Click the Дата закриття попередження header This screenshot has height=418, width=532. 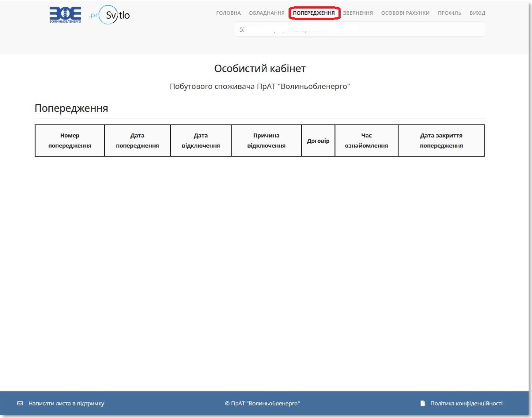click(441, 141)
